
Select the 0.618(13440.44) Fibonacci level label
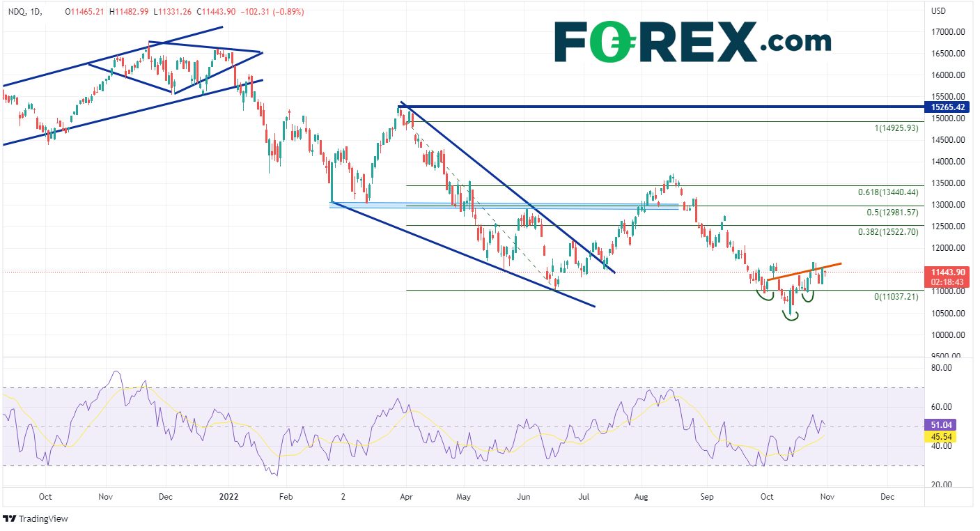[888, 192]
